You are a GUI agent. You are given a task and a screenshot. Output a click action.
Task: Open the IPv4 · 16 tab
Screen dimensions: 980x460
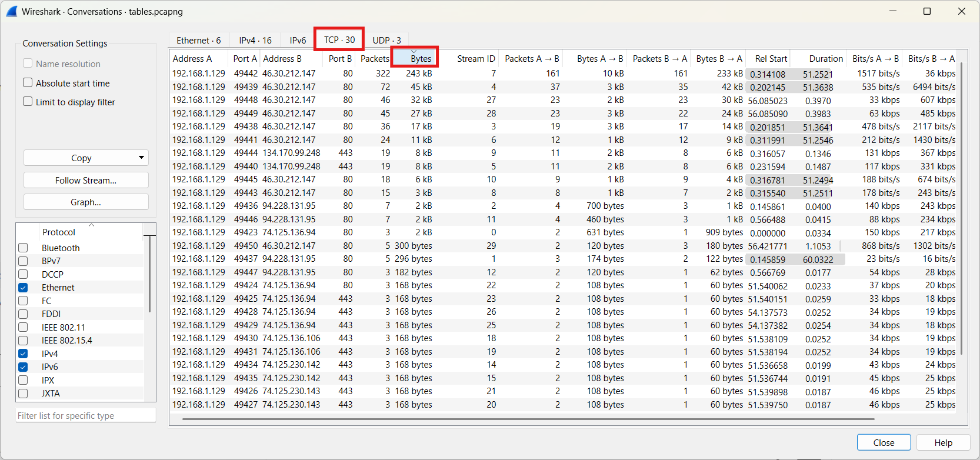(x=255, y=40)
